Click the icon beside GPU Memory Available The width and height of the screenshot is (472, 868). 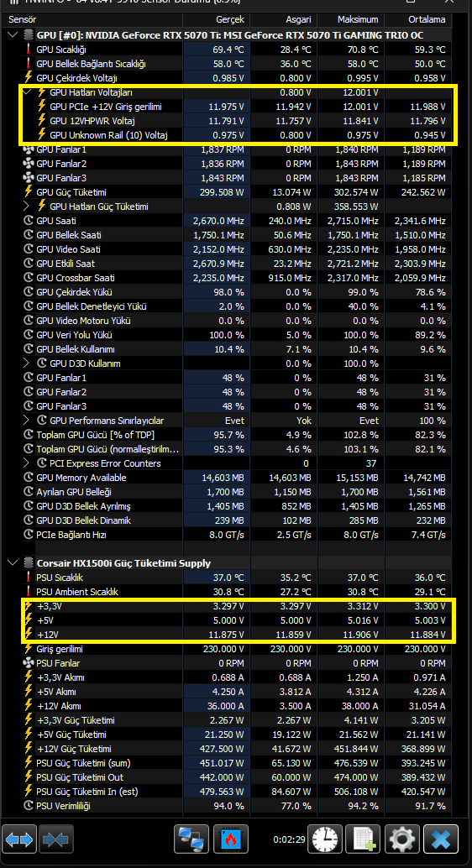pyautogui.click(x=29, y=478)
